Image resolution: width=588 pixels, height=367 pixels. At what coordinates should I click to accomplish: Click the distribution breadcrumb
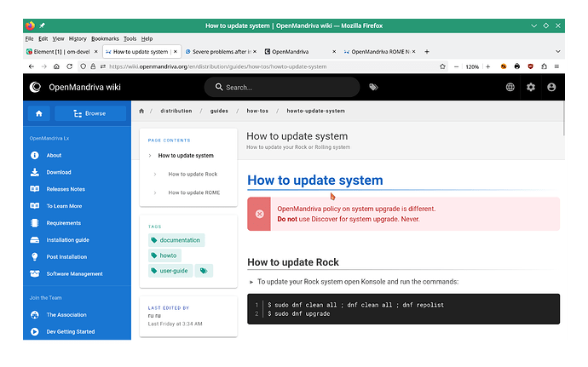tap(176, 111)
